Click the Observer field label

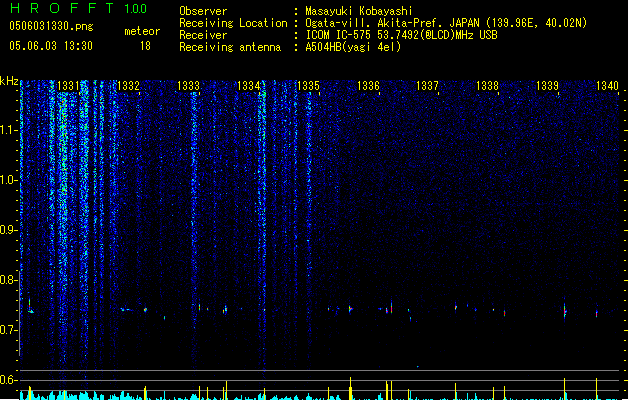[203, 11]
